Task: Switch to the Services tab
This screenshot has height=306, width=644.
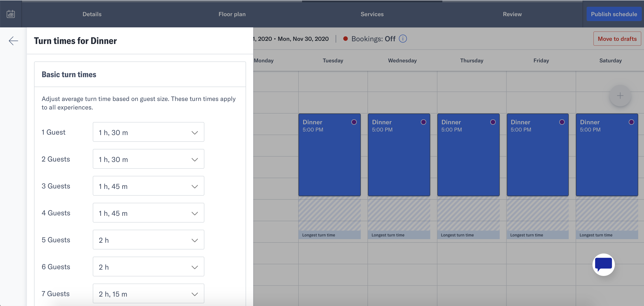Action: click(x=372, y=14)
